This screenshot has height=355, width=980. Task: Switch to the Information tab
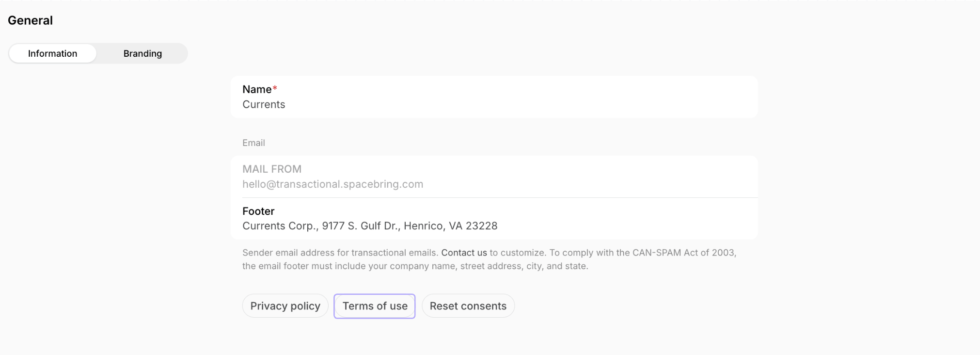[52, 53]
